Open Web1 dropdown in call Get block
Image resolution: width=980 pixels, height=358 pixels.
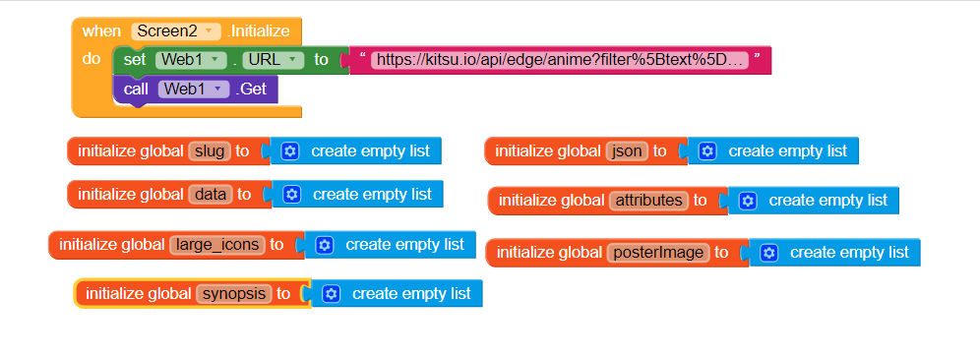coord(194,89)
